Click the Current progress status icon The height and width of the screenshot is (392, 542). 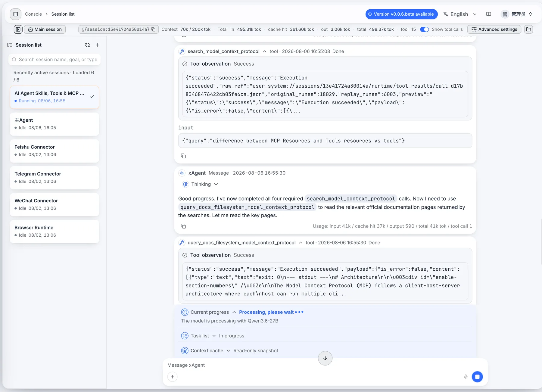(x=185, y=312)
